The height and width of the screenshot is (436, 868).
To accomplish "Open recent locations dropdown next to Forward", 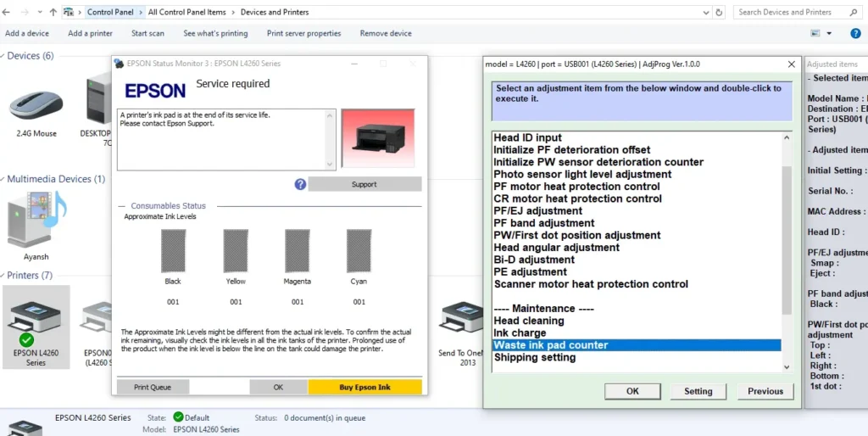I will coord(40,12).
